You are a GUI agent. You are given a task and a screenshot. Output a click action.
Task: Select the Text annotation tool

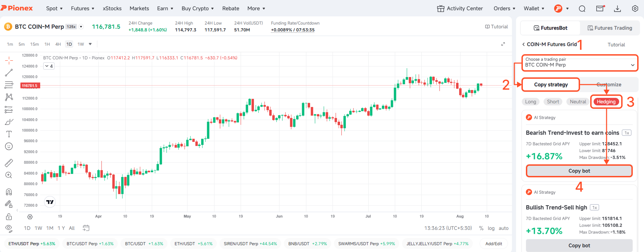9,134
